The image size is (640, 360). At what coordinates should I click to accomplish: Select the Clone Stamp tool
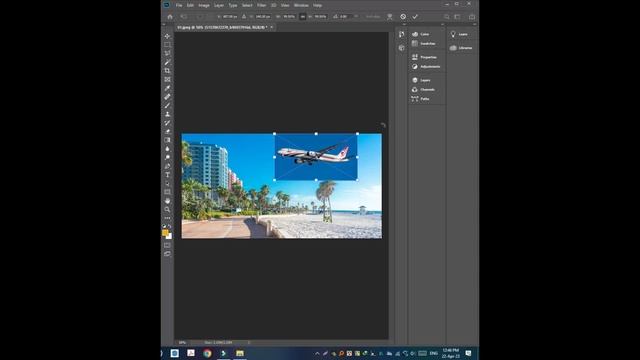pyautogui.click(x=167, y=114)
